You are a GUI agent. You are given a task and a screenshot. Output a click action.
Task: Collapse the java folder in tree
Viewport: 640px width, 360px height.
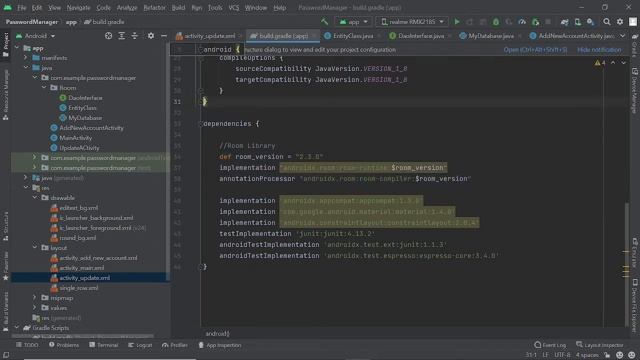click(26, 68)
